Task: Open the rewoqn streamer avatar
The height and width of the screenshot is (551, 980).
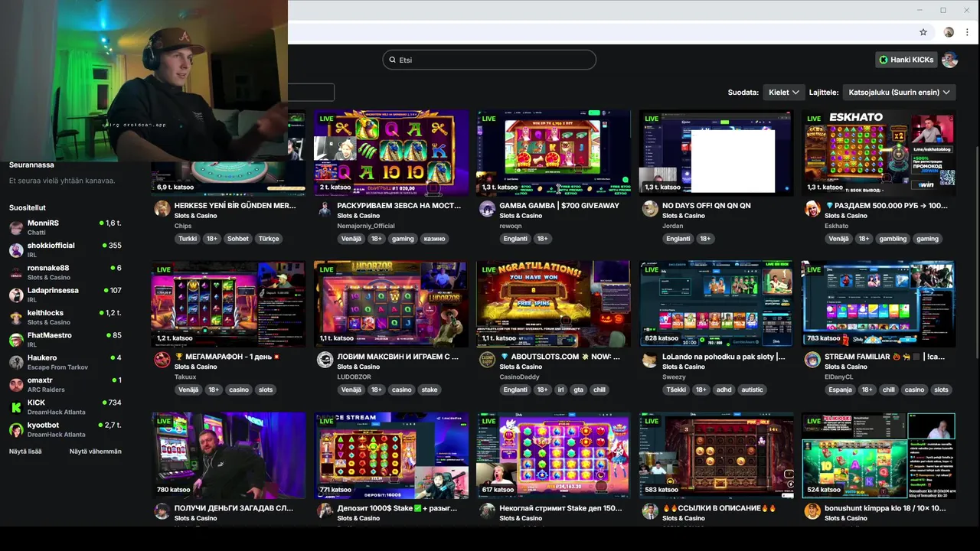Action: (487, 209)
